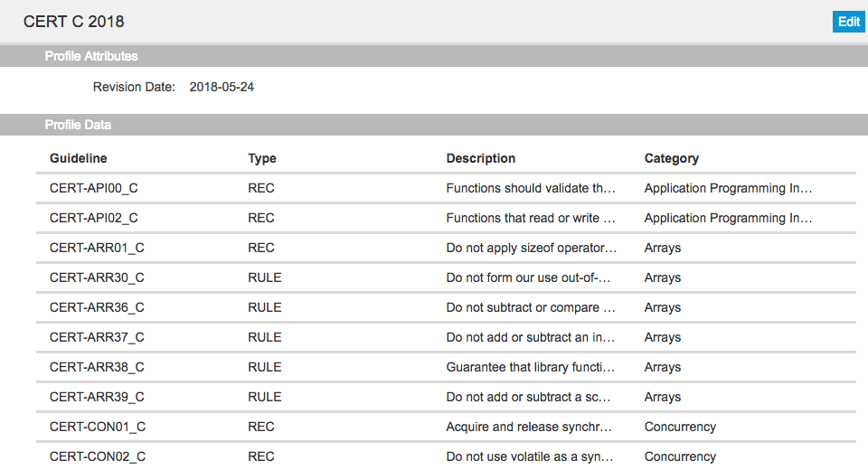Open the CERT-ARR38_C row
This screenshot has height=470, width=868.
(x=446, y=368)
